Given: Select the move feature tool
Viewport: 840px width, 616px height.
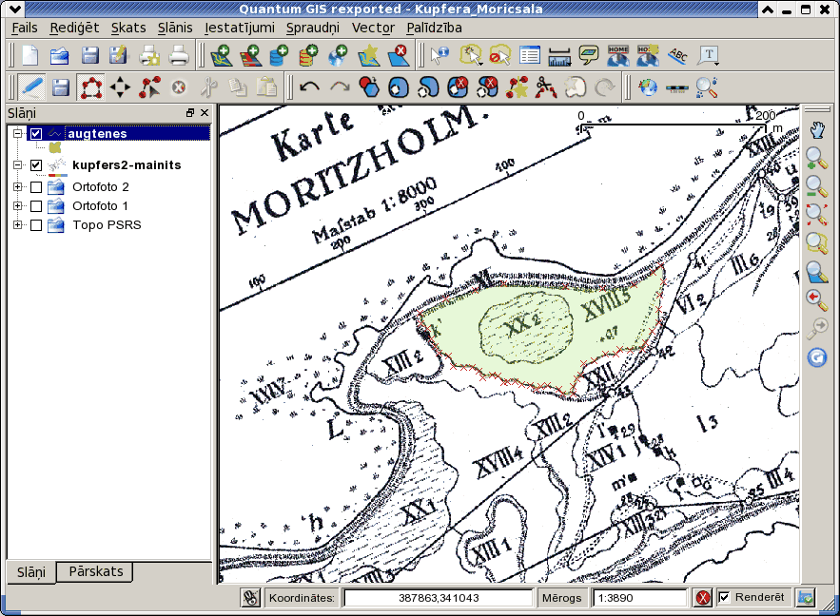Looking at the screenshot, I should coord(120,87).
